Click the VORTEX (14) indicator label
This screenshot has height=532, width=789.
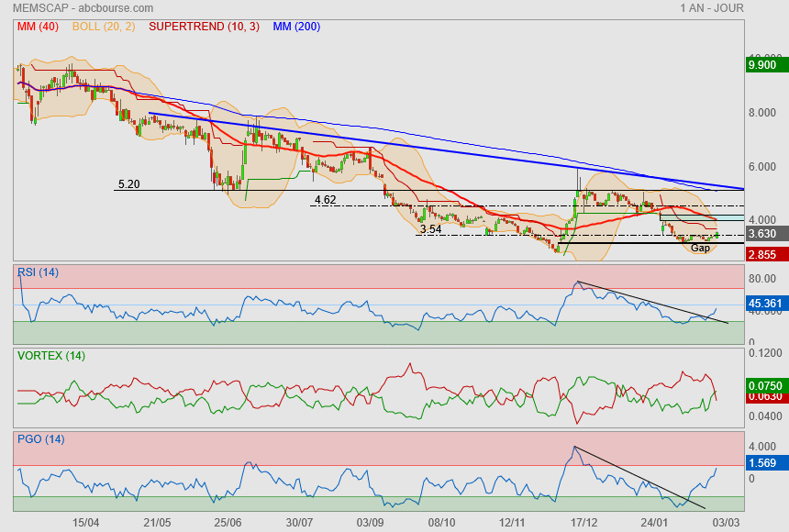point(51,356)
